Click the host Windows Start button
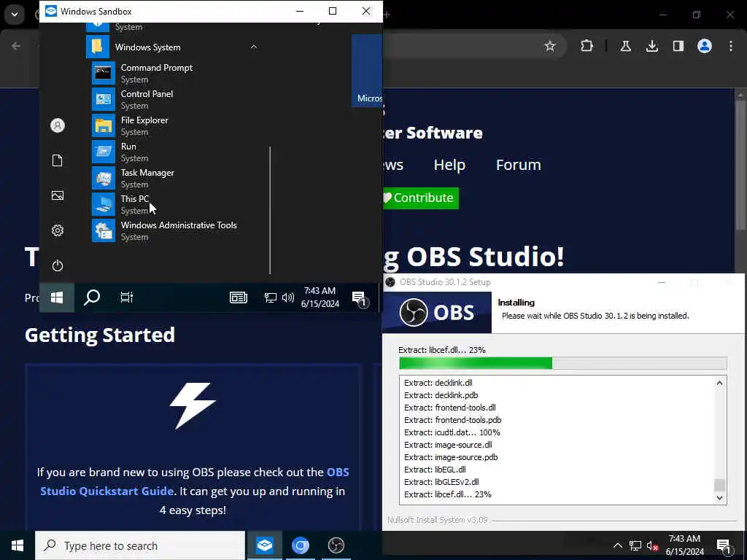 tap(18, 545)
